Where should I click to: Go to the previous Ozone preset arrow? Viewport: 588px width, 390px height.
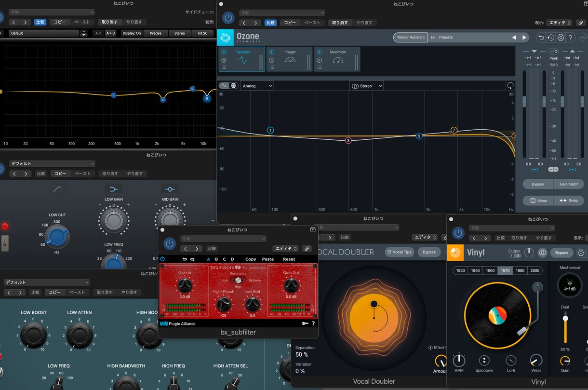point(514,37)
